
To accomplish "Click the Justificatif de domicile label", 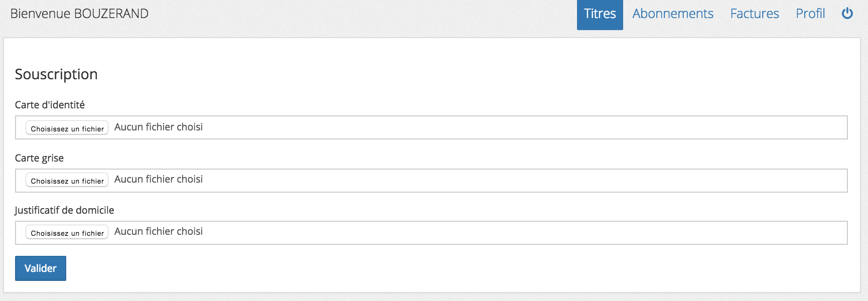I will (x=64, y=210).
